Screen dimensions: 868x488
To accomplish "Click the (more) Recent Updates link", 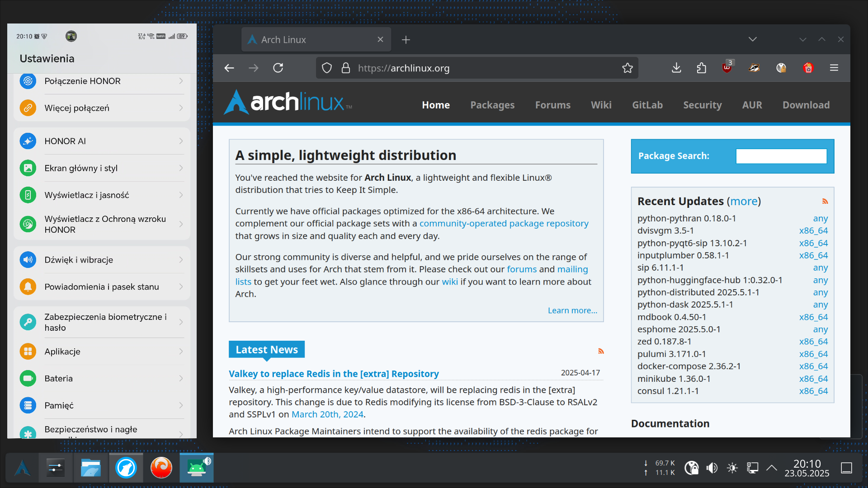I will click(744, 201).
